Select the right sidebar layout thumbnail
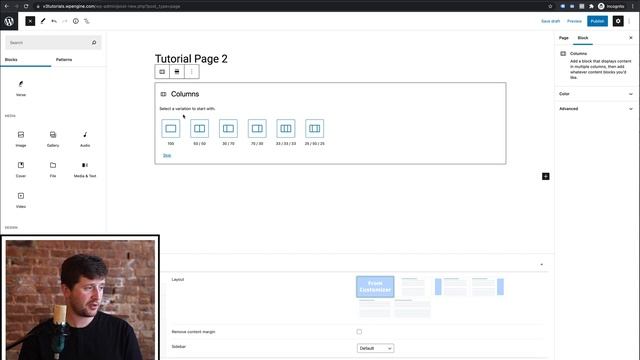The height and width of the screenshot is (360, 640). click(x=488, y=287)
